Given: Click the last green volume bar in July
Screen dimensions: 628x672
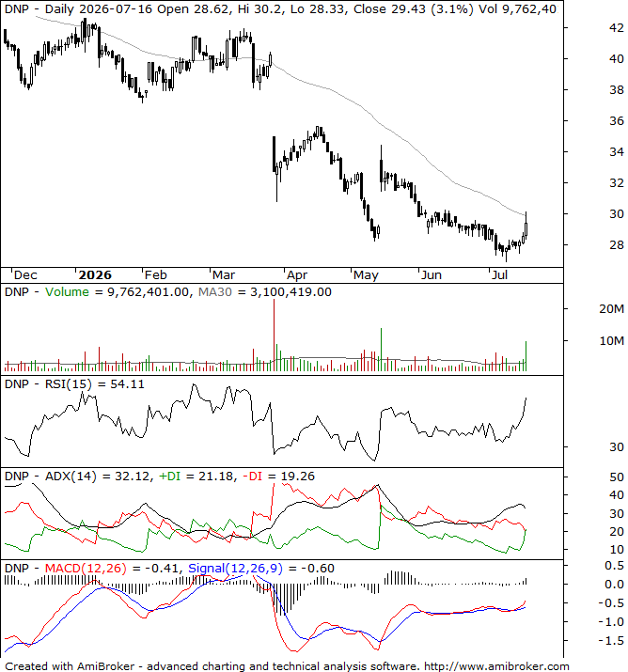Looking at the screenshot, I should (x=526, y=356).
